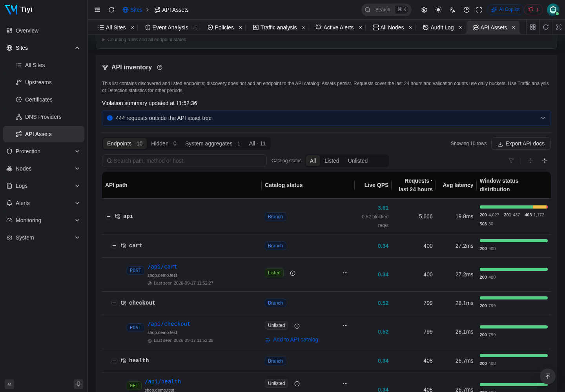This screenshot has width=565, height=392.
Task: Open DNS Providers in sidebar
Action: pos(44,117)
